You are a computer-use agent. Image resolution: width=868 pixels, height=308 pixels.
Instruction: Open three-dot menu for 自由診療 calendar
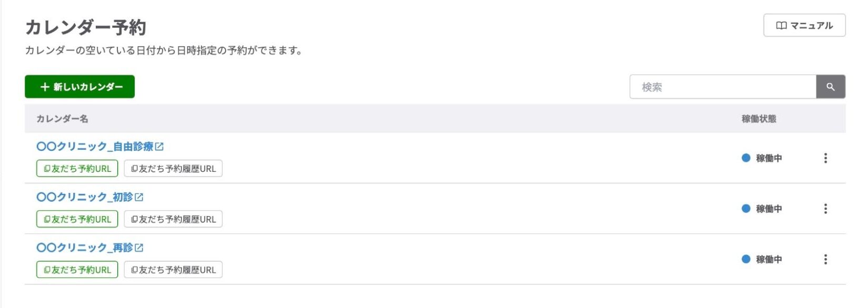click(825, 158)
